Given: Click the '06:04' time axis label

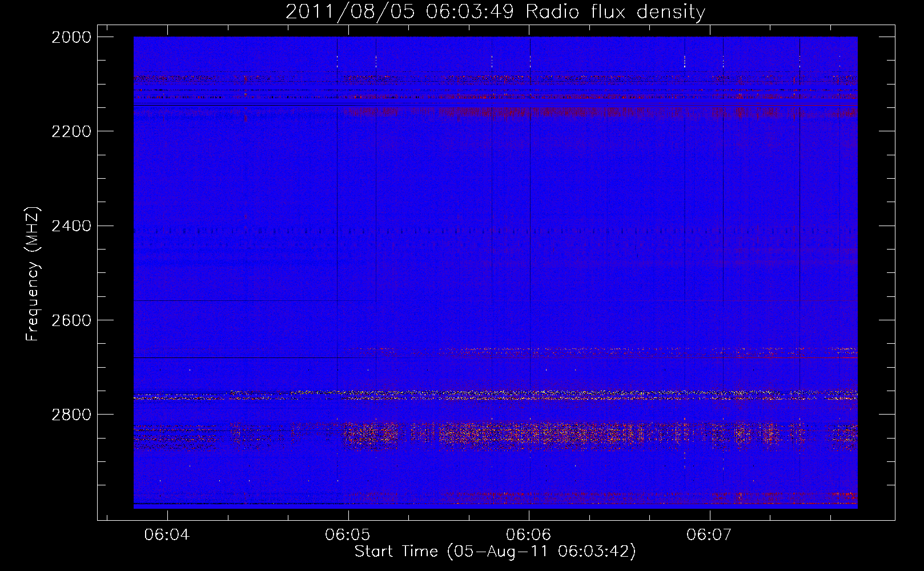Looking at the screenshot, I should click(167, 534).
